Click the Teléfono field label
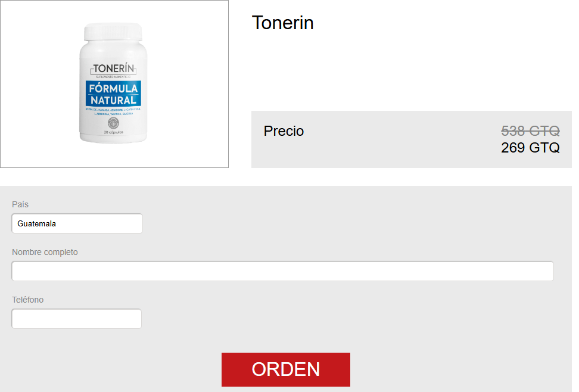Screen dimensions: 579x392 point(27,300)
